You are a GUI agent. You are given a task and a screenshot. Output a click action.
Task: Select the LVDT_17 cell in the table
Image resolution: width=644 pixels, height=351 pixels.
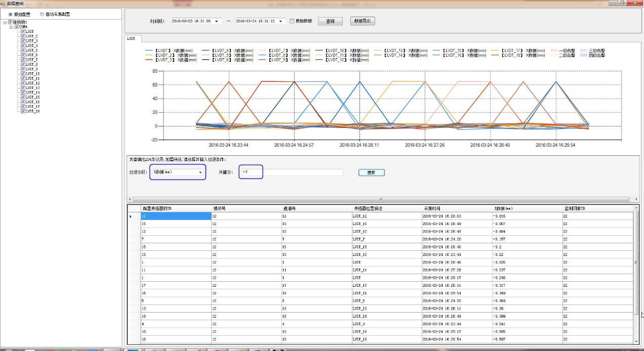(387, 285)
